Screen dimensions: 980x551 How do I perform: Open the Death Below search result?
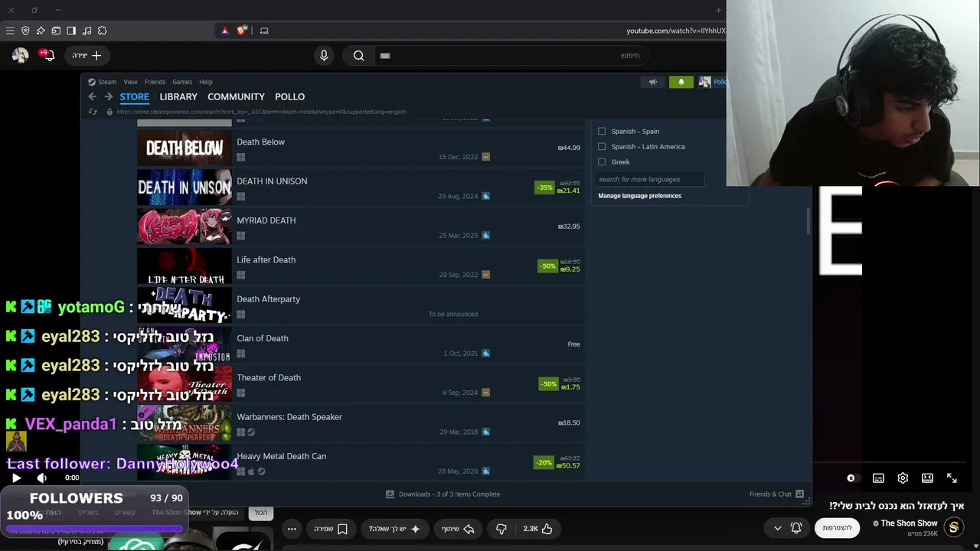coord(361,148)
